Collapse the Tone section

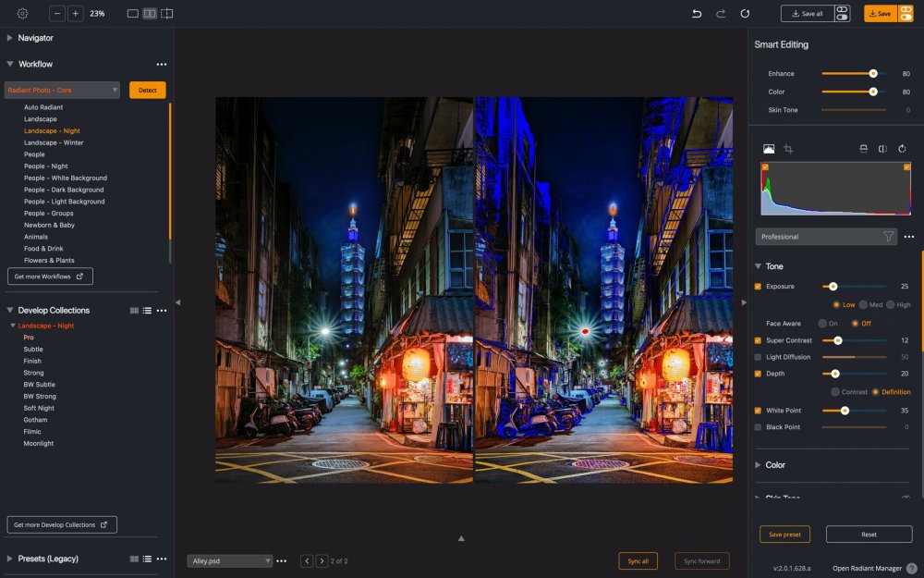(x=758, y=266)
